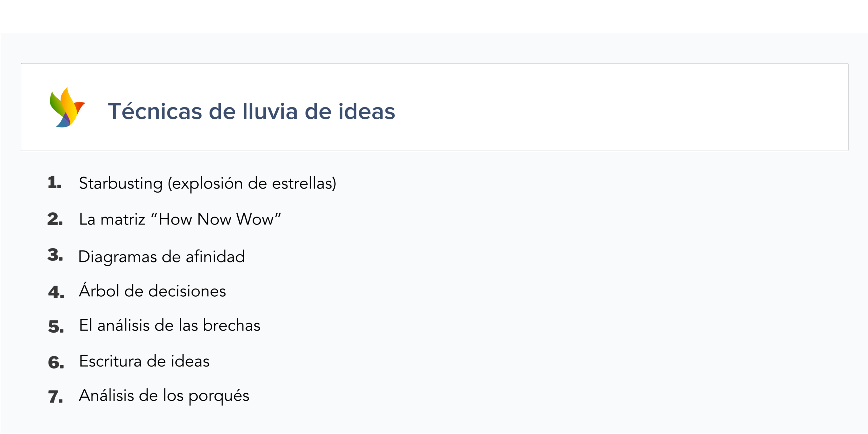
Task: Select the bold number 6 list marker
Action: [x=56, y=362]
